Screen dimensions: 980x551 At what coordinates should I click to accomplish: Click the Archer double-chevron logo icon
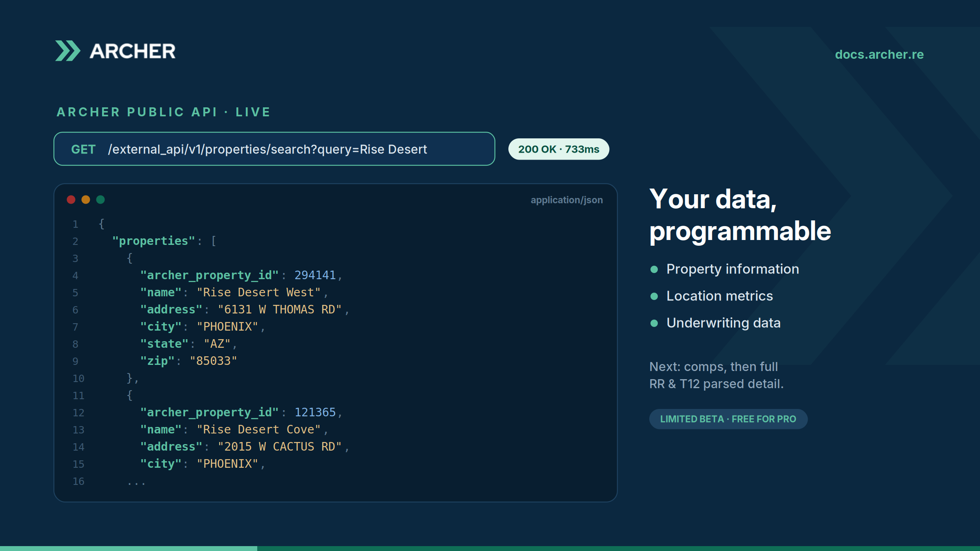tap(68, 51)
